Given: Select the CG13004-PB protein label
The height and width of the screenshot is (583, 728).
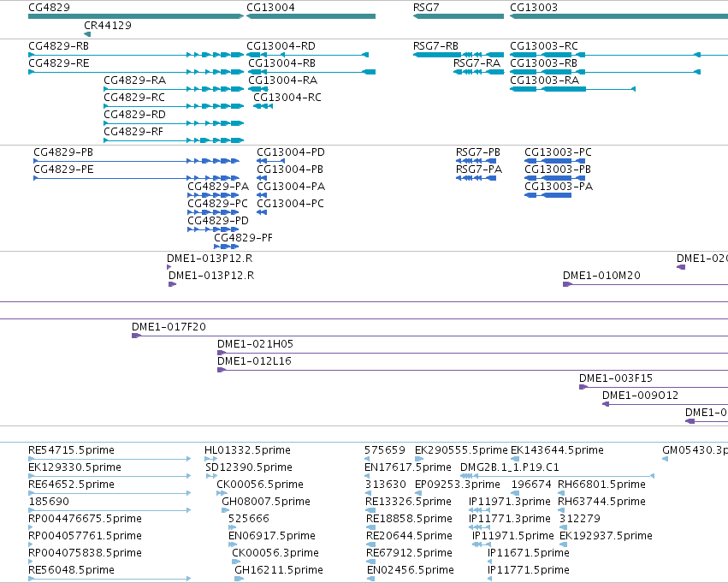Looking at the screenshot, I should click(290, 170).
